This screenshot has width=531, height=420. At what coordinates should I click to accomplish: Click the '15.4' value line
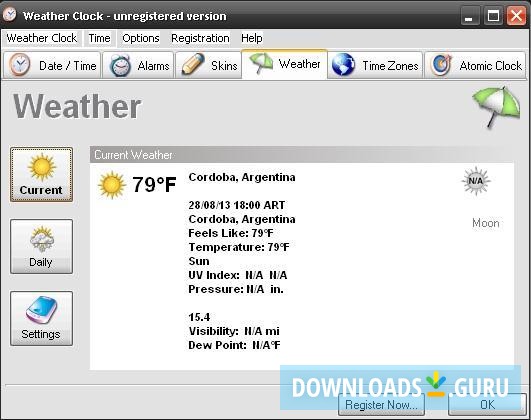tap(199, 317)
